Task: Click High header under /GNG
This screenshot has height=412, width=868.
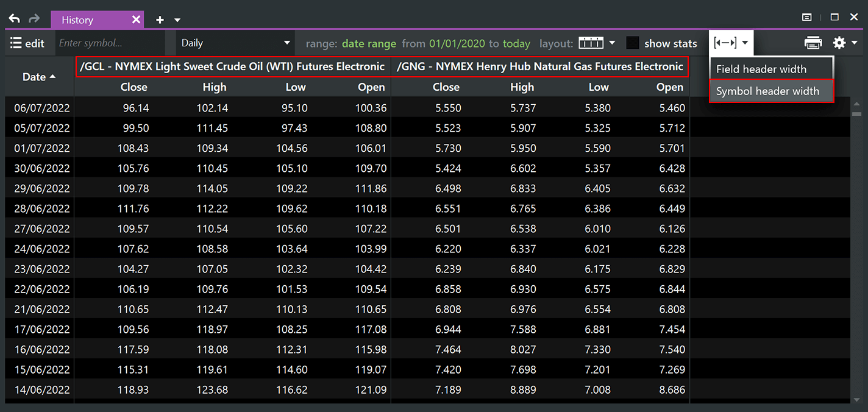Action: pos(522,87)
